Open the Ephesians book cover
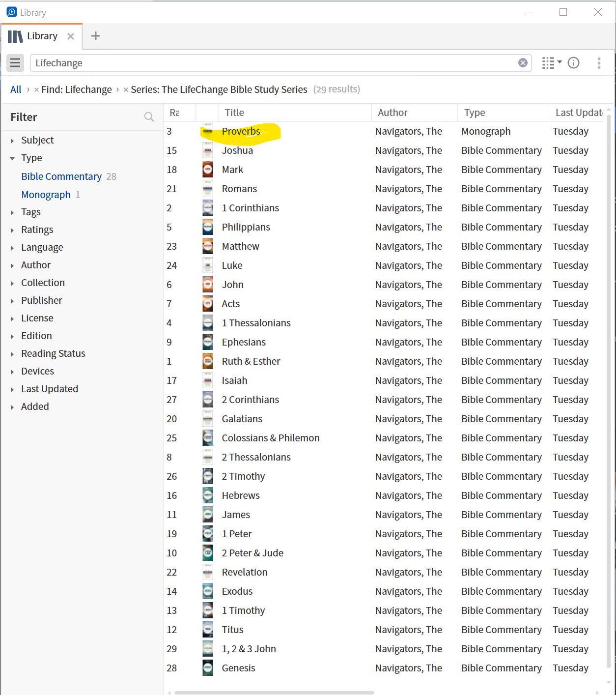This screenshot has width=616, height=695. point(208,342)
